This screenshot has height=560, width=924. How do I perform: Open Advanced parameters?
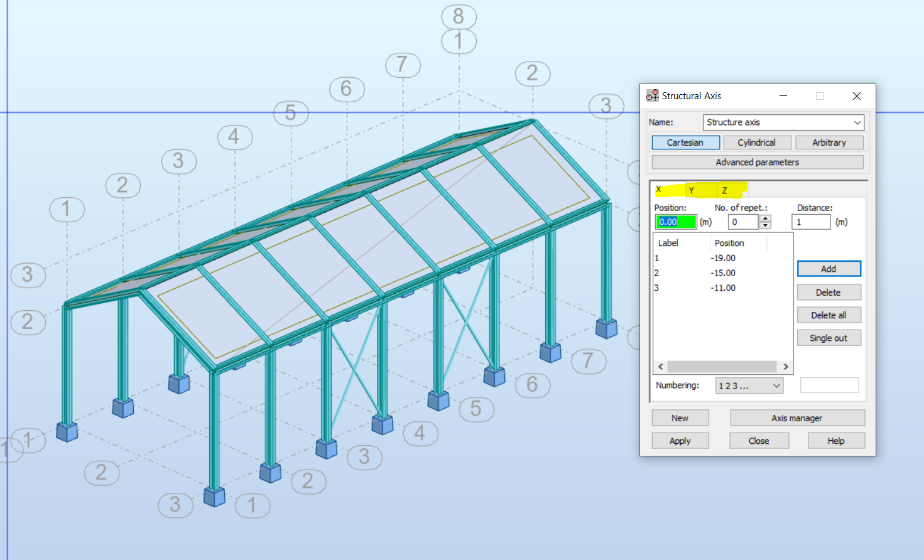coord(758,162)
